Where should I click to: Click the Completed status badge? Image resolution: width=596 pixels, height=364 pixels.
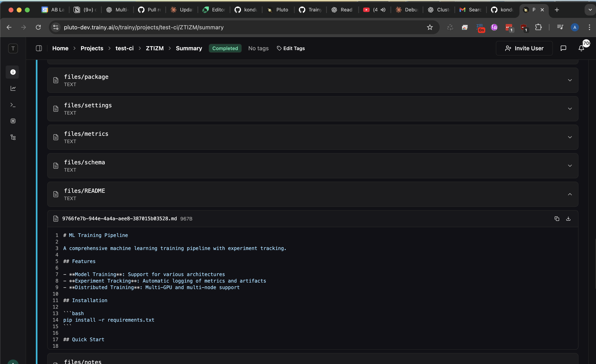tap(225, 48)
